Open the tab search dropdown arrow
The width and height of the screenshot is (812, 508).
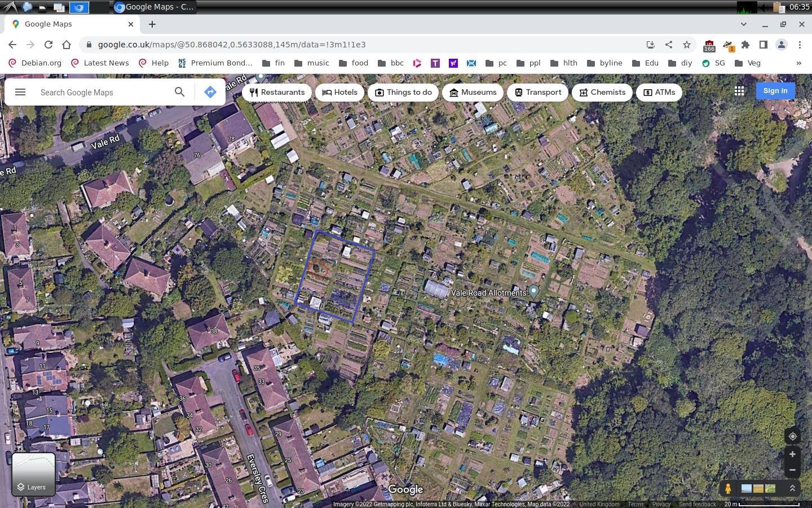coord(743,24)
